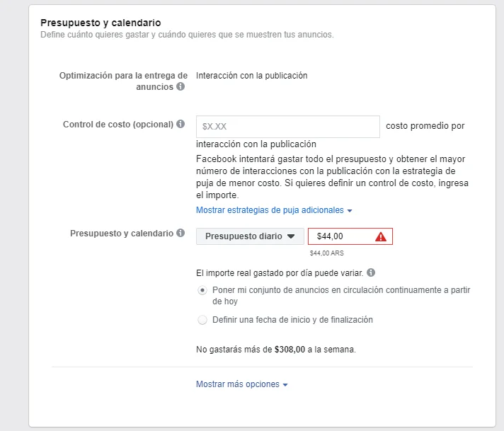Click the cost control $X.XX input field
This screenshot has width=504, height=431.
point(287,127)
